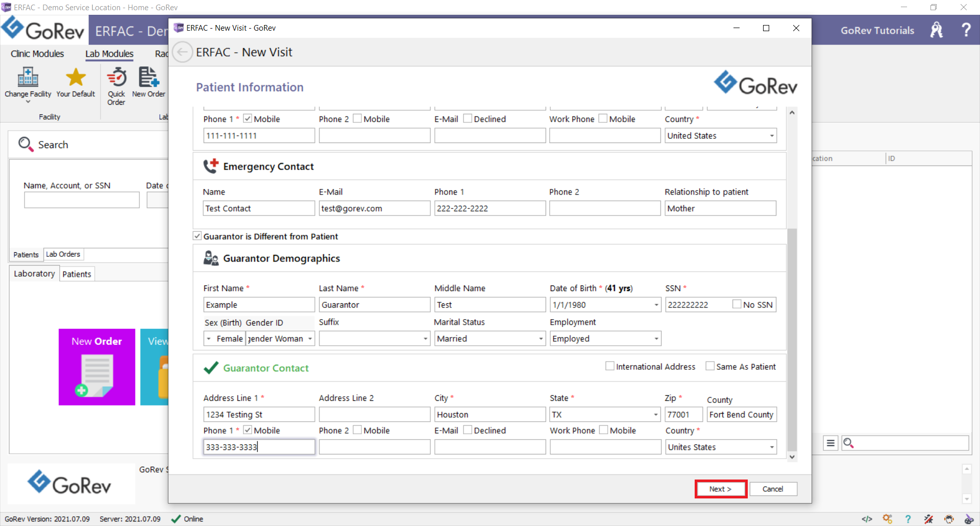980x526 pixels.
Task: Check the patient Phone 2 Mobile box
Action: coord(357,118)
